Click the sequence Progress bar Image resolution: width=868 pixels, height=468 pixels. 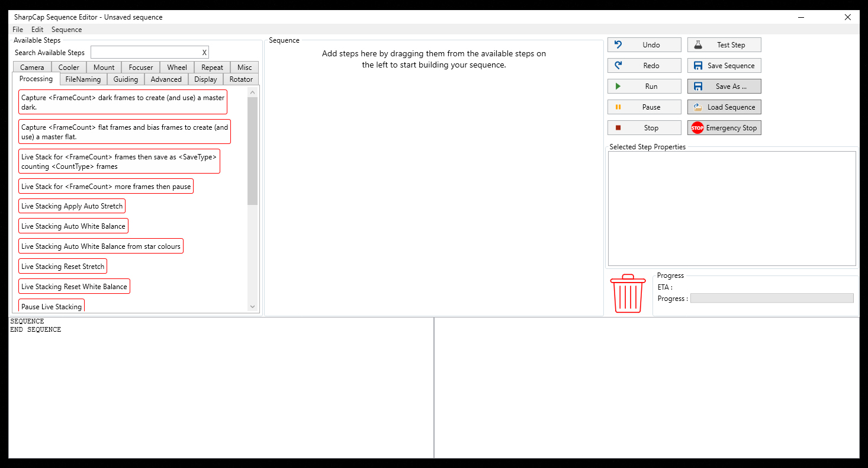pos(772,299)
